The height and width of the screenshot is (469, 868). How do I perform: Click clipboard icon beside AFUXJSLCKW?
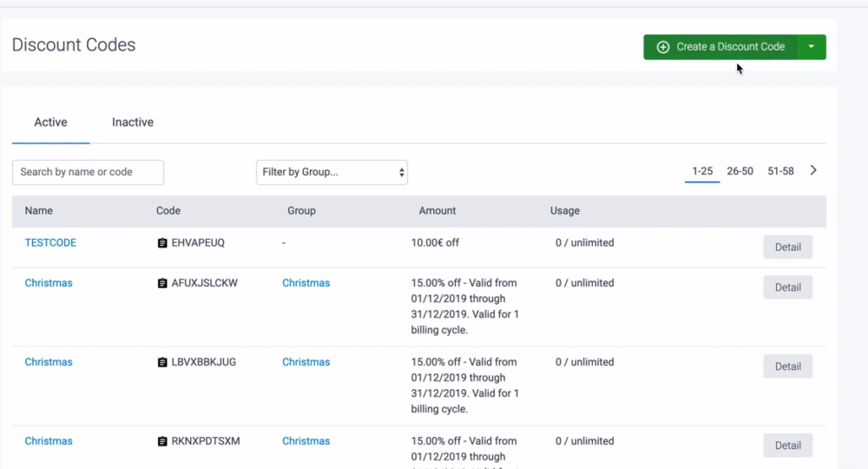(x=162, y=283)
